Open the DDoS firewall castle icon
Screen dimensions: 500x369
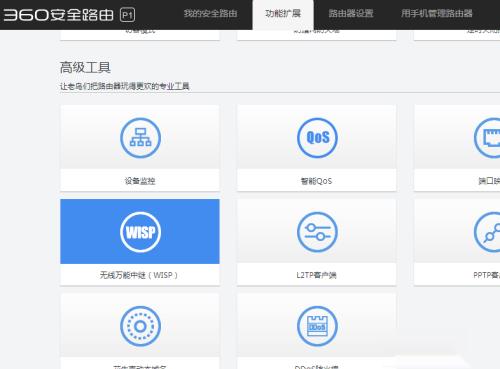point(317,326)
